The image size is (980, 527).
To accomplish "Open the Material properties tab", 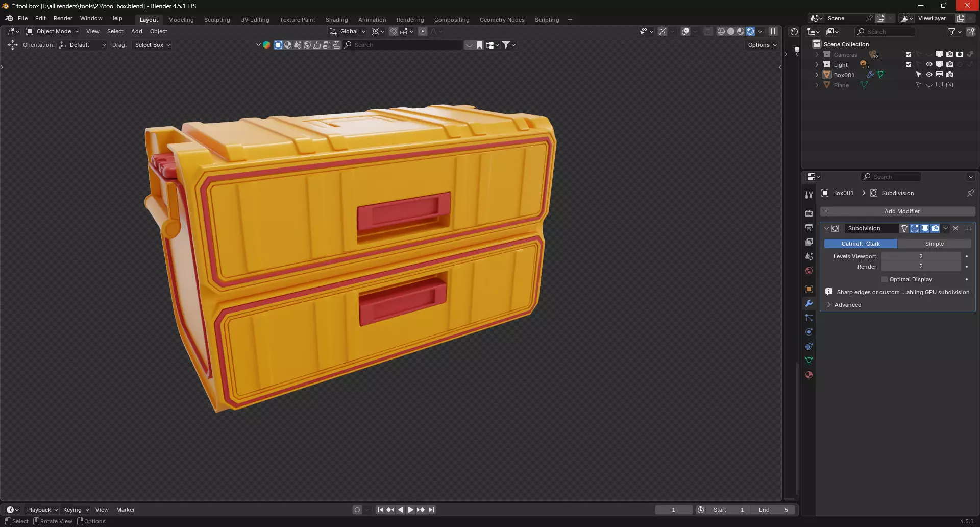I will [809, 375].
